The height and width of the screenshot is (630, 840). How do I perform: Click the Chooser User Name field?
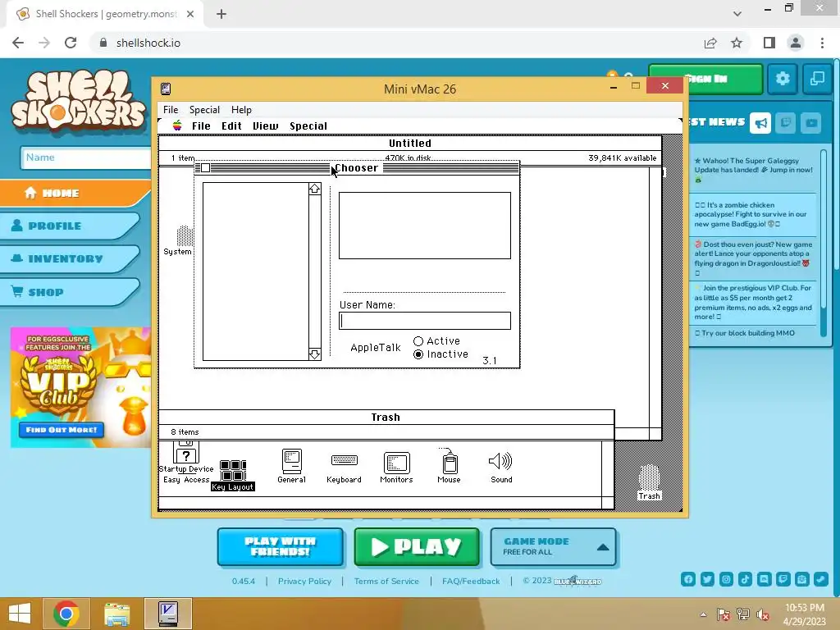(x=425, y=321)
